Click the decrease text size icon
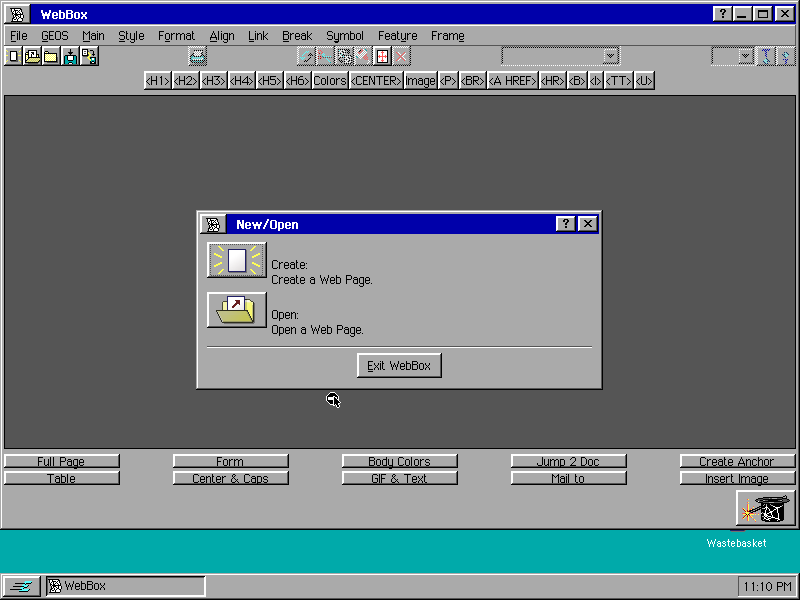Viewport: 800px width, 600px height. click(x=786, y=56)
